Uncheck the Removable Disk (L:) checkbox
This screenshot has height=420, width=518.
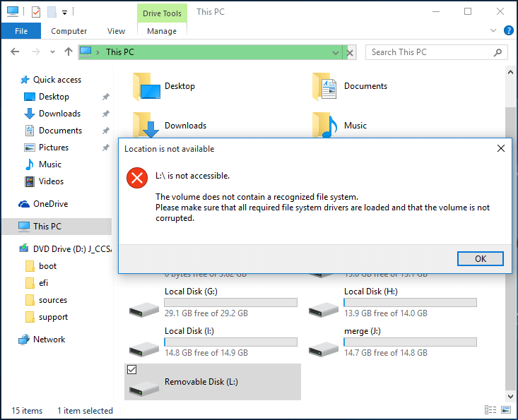[132, 369]
